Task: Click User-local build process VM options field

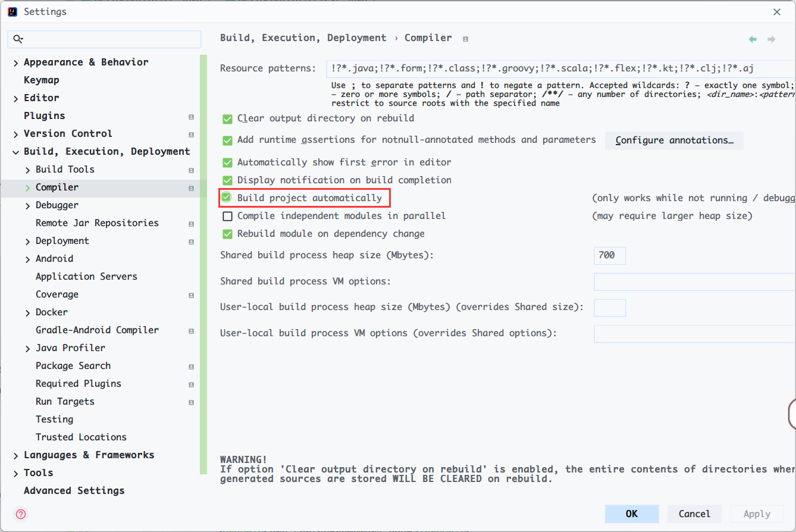Action: click(x=695, y=334)
